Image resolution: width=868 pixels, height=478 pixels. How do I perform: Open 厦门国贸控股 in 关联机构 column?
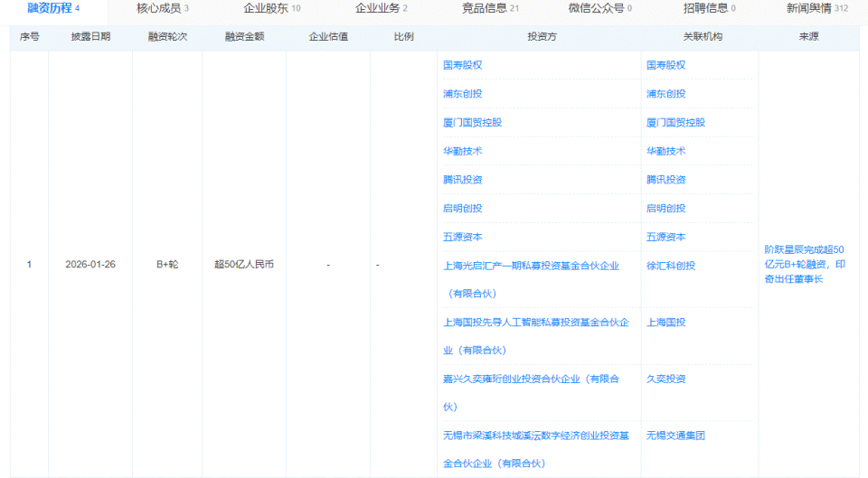tap(675, 123)
